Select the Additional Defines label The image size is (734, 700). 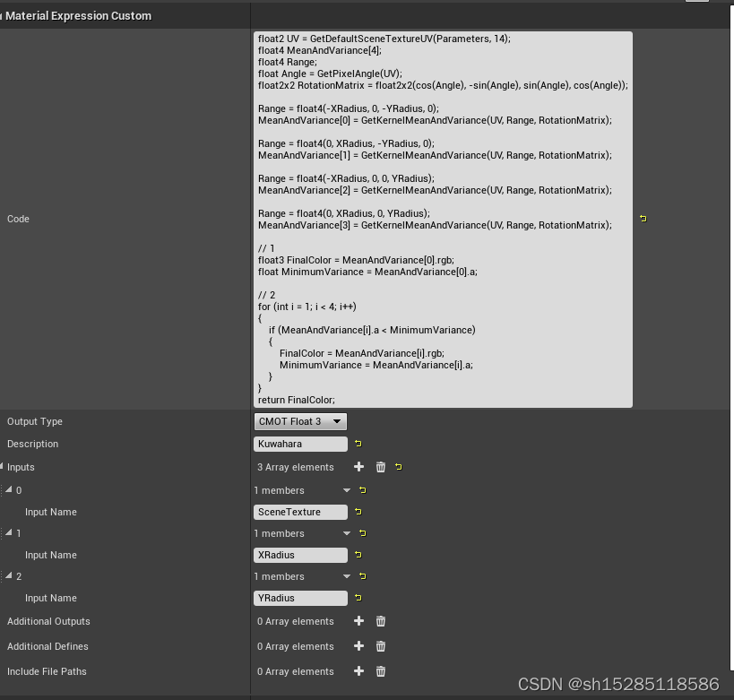coord(47,646)
